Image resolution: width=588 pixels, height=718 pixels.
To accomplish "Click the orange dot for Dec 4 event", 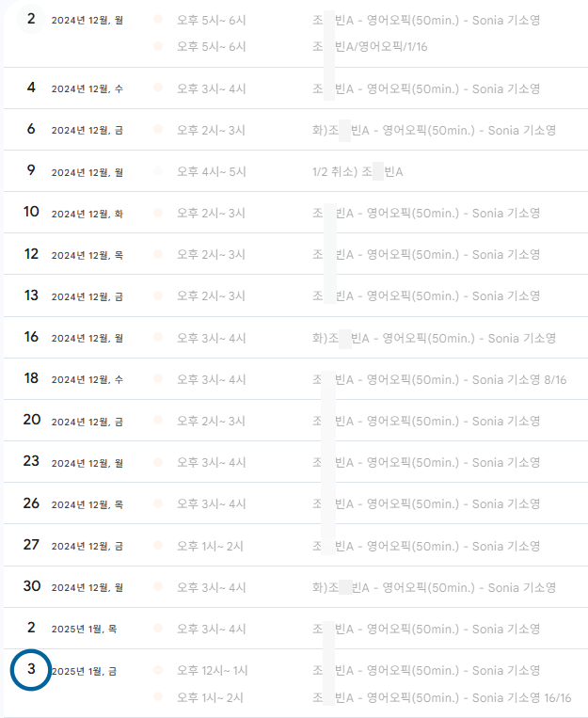I will (158, 88).
